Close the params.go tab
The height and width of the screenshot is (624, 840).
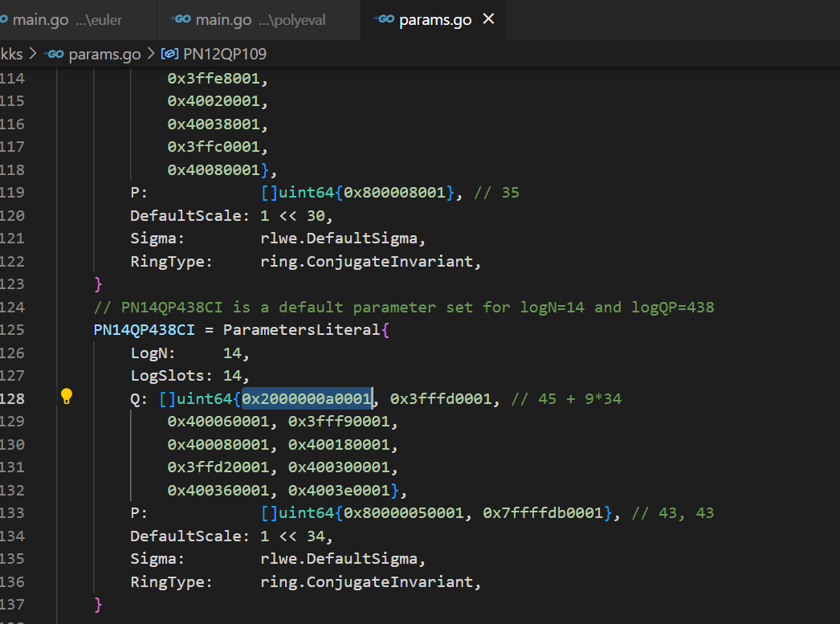[488, 19]
